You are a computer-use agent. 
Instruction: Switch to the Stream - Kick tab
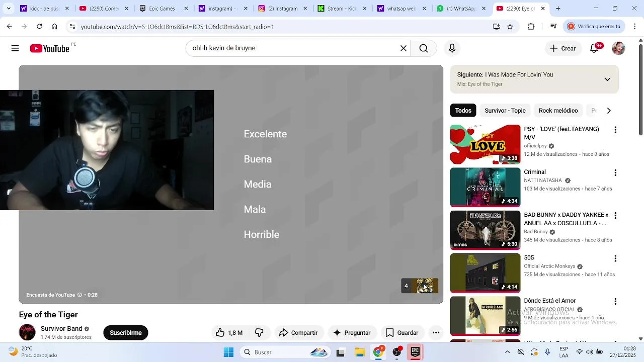pos(342,9)
